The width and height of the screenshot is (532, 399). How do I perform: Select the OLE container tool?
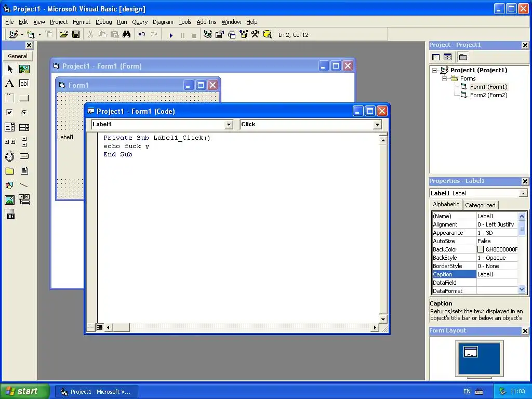tap(10, 215)
